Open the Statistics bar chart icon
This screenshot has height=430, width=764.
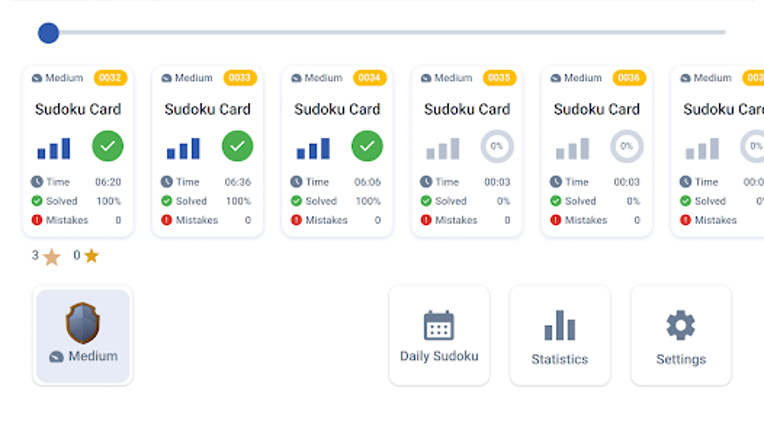tap(560, 325)
